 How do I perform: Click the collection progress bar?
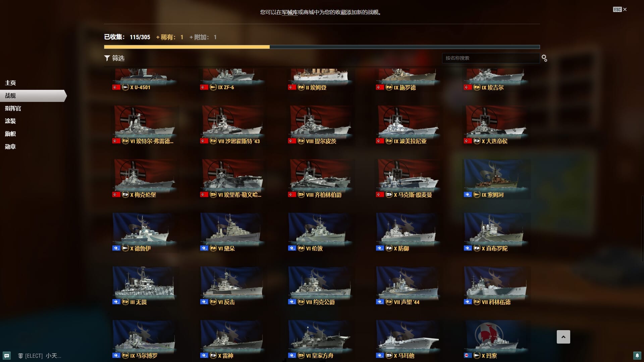322,47
